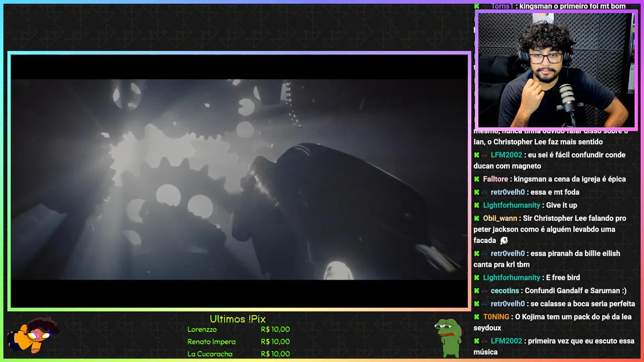644x362 pixels.
Task: Click the R$ 10,00 amount beside Renato Impera
Action: tap(275, 341)
